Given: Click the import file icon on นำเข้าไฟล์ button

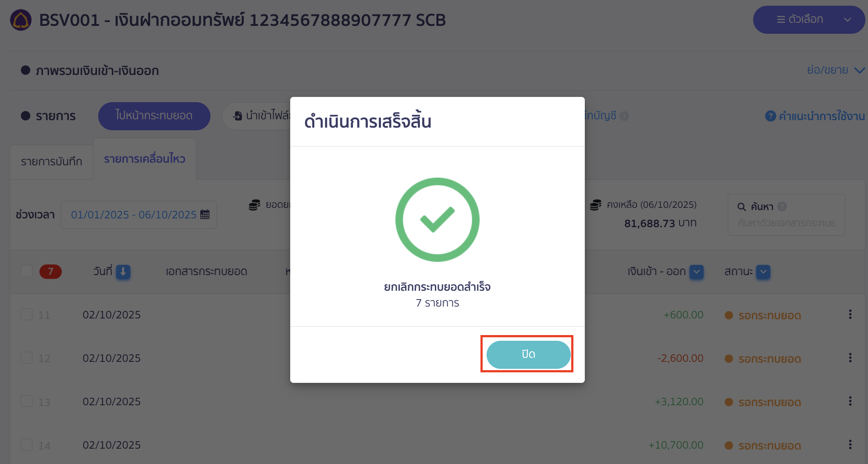Looking at the screenshot, I should (237, 116).
